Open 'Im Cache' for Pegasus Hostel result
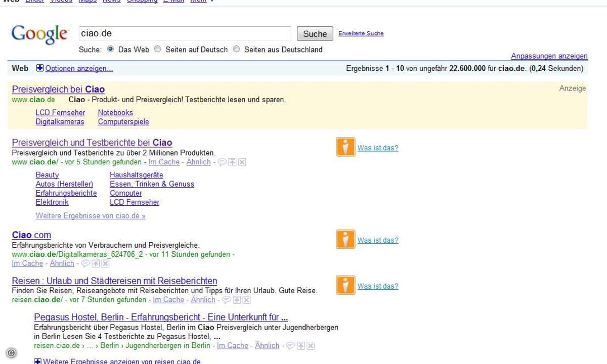This screenshot has width=607, height=364. pyautogui.click(x=233, y=346)
